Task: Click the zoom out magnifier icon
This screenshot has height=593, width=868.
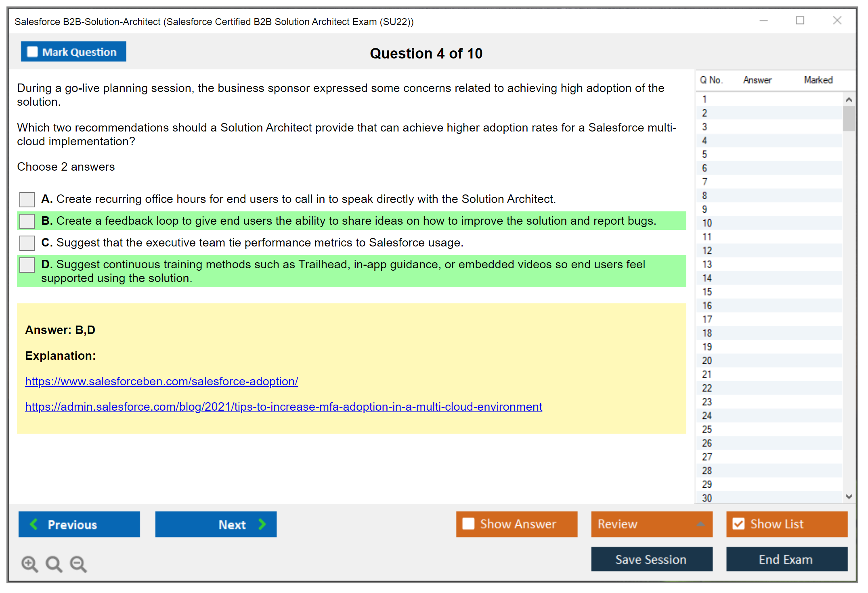Action: pos(78,564)
